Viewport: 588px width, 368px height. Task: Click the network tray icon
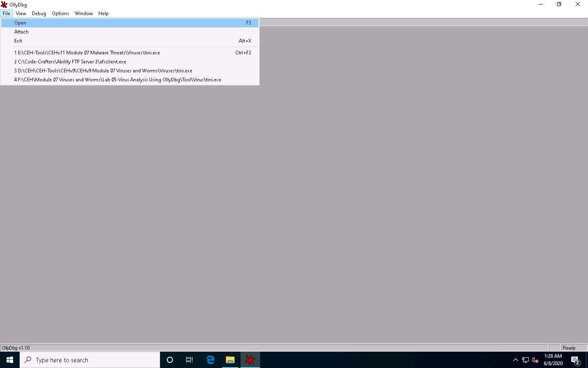[526, 360]
